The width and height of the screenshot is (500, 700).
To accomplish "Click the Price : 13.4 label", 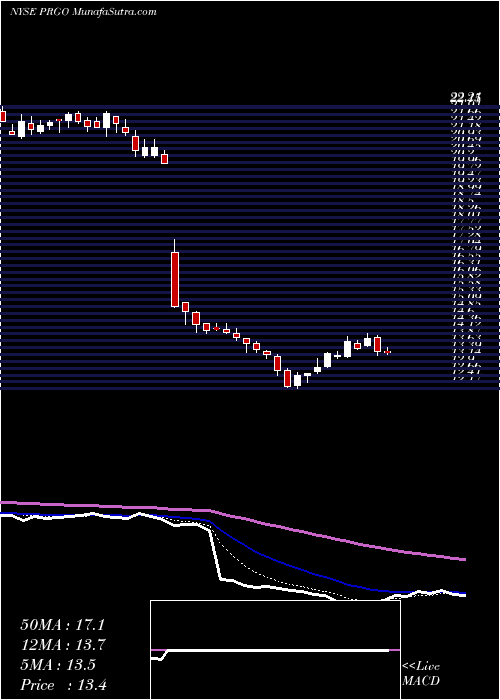I will [63, 685].
